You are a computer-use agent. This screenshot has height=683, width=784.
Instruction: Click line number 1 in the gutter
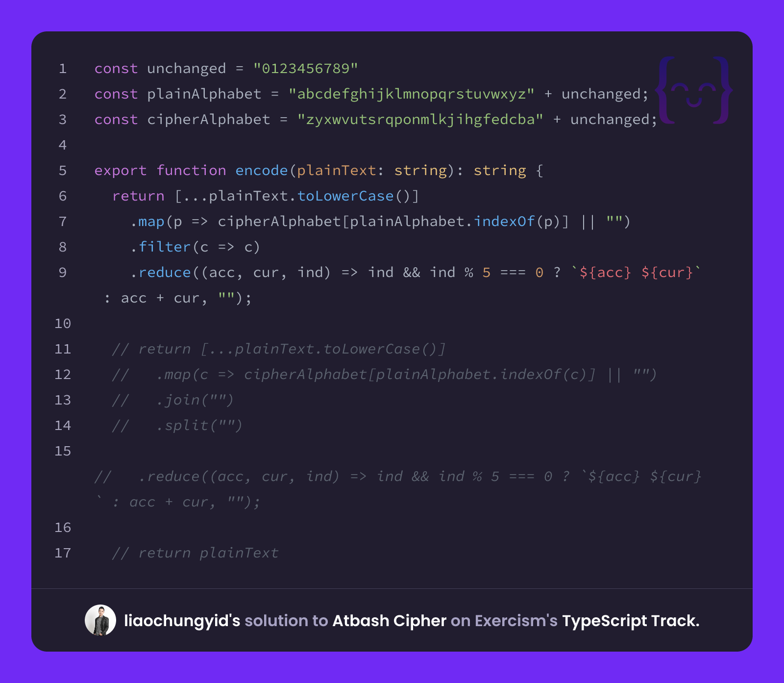click(63, 68)
